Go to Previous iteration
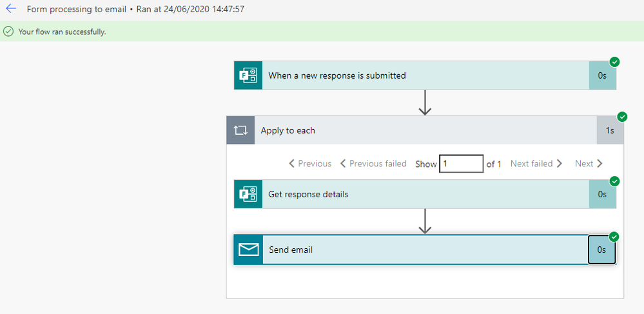The image size is (644, 314). click(310, 164)
